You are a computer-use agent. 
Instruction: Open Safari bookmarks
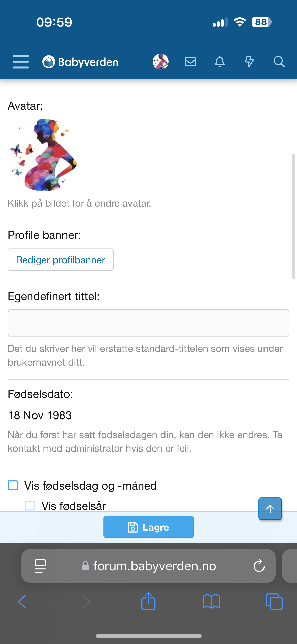(211, 602)
